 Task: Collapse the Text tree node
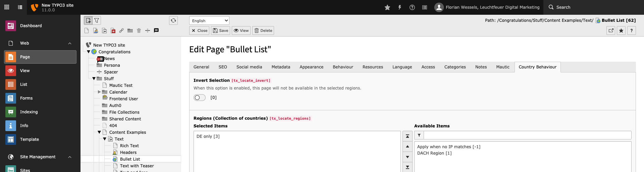(x=105, y=139)
